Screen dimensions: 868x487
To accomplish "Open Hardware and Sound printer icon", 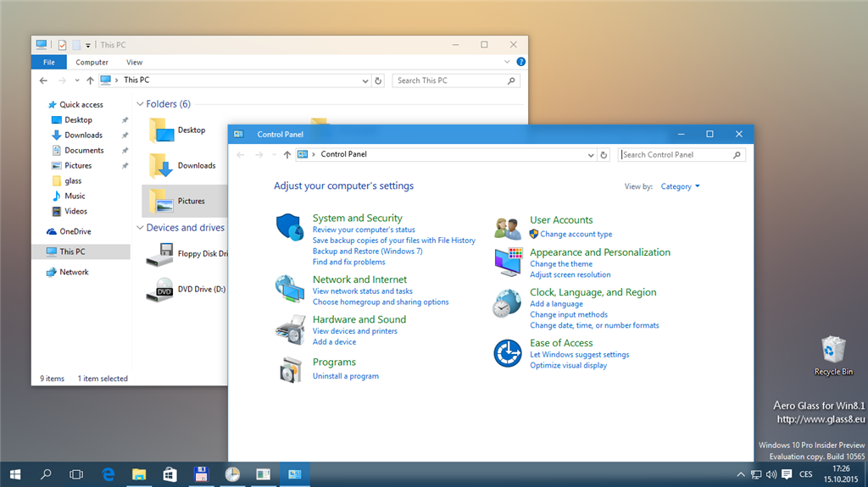I will pos(290,329).
